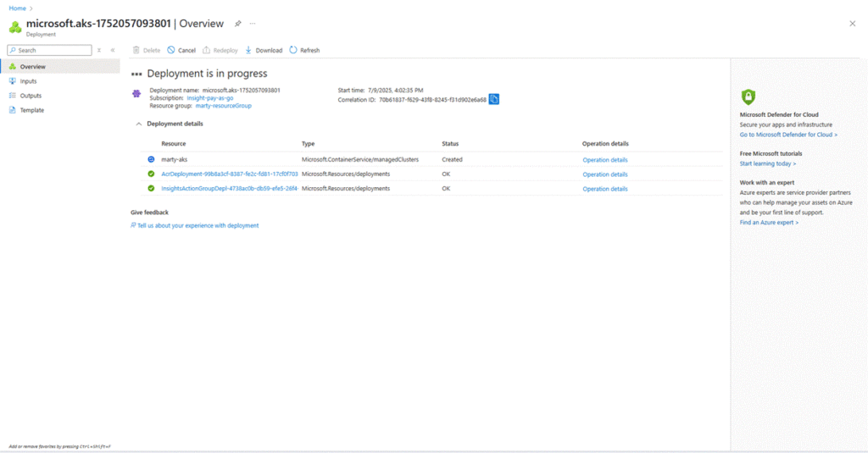Open the more options ellipsis beside title
868x453 pixels.
[253, 24]
